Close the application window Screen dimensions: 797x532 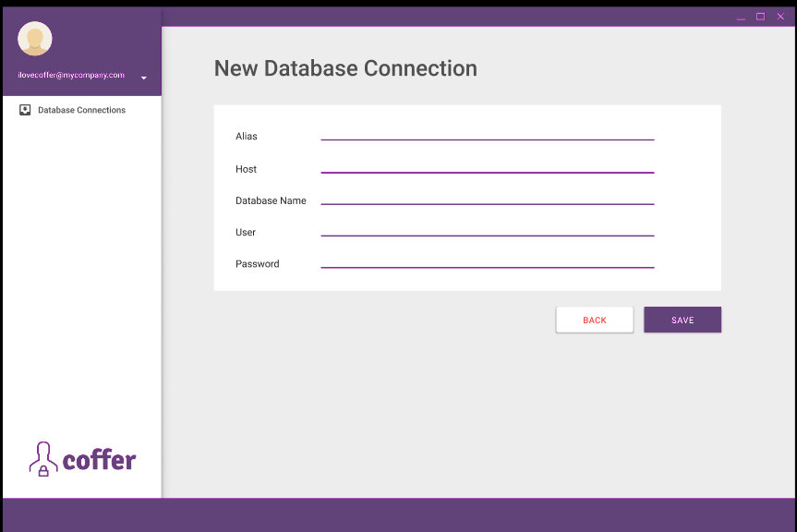click(x=780, y=17)
